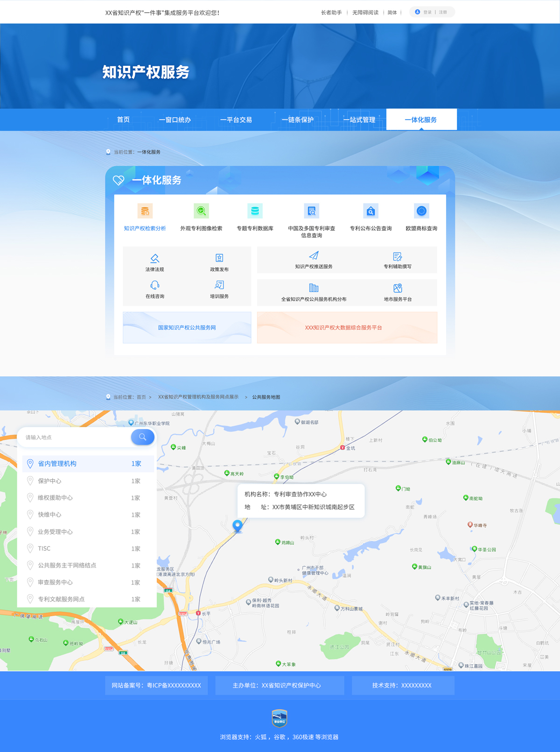Click the pin icon beside 保护中心
The height and width of the screenshot is (752, 560).
(30, 481)
